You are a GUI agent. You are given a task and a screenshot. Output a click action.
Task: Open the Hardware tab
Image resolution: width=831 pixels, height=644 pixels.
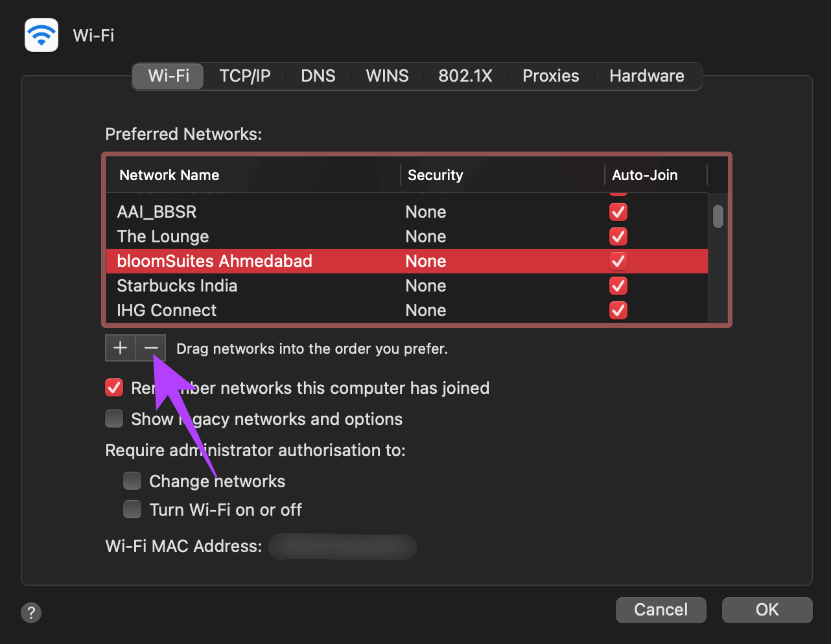point(647,76)
